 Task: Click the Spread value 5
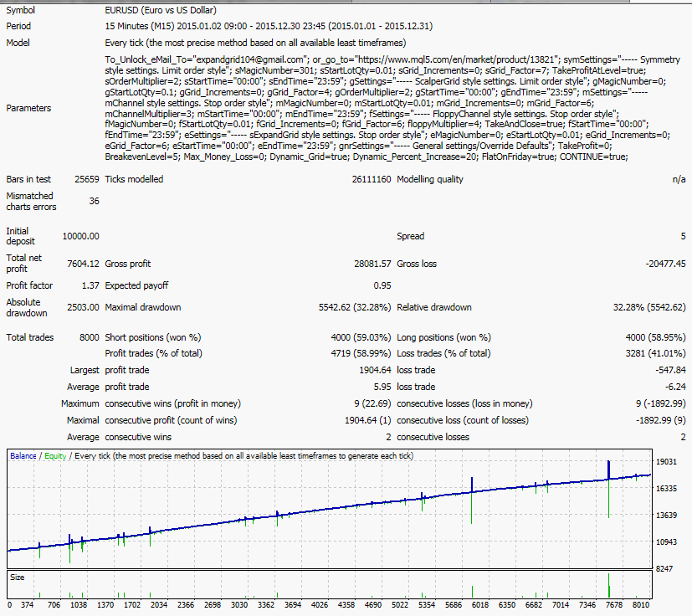tap(683, 236)
